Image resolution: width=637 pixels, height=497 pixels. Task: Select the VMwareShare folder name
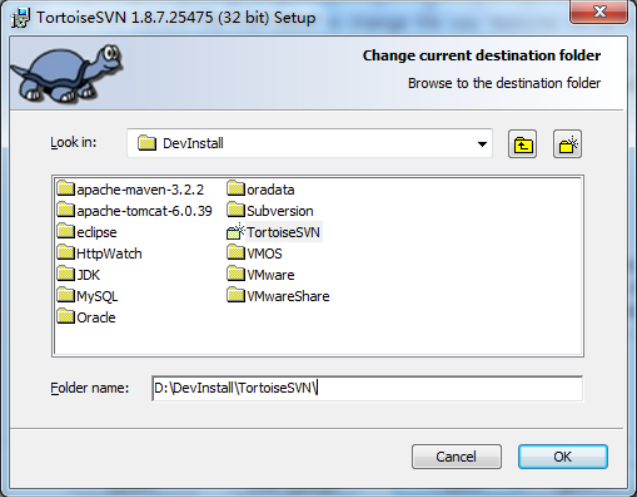(288, 296)
